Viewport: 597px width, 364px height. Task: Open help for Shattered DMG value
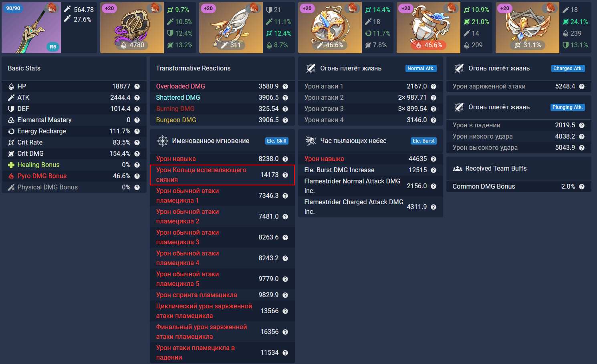coord(285,98)
